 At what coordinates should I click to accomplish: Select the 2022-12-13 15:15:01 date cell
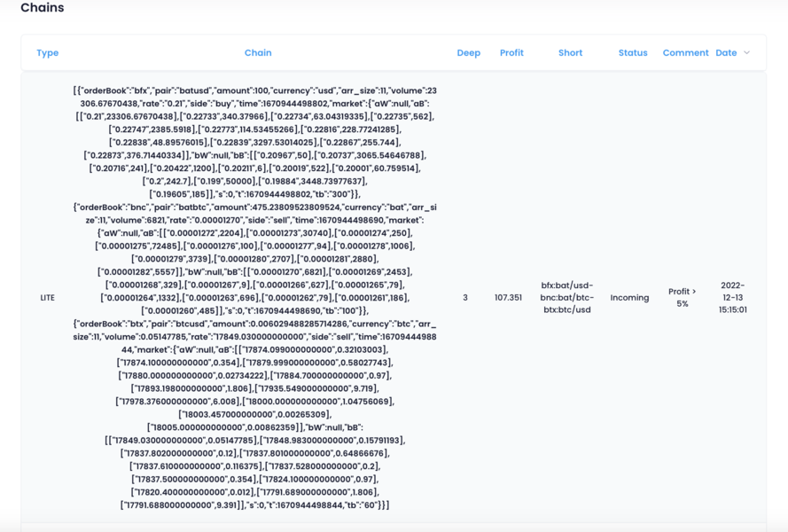pyautogui.click(x=733, y=298)
